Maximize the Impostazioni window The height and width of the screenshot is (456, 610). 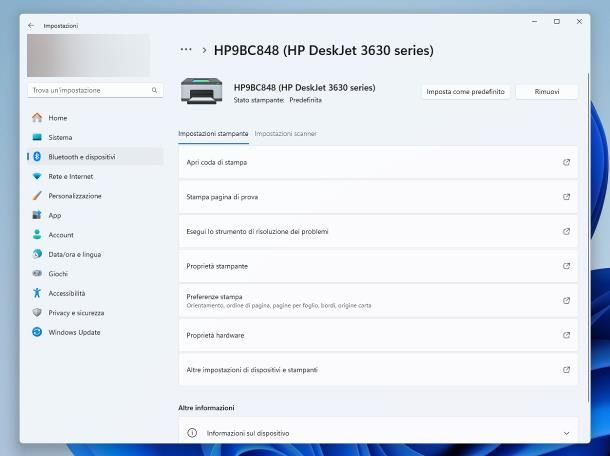pyautogui.click(x=557, y=22)
